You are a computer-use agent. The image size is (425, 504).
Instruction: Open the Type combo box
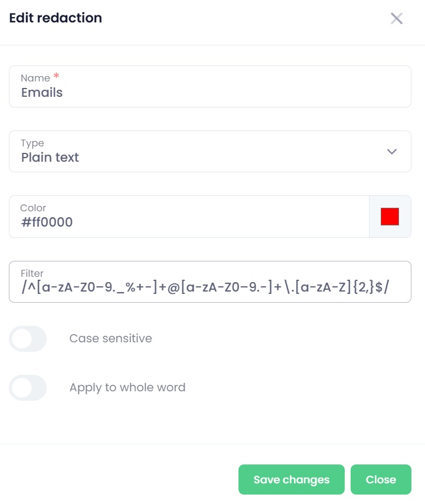pos(210,152)
